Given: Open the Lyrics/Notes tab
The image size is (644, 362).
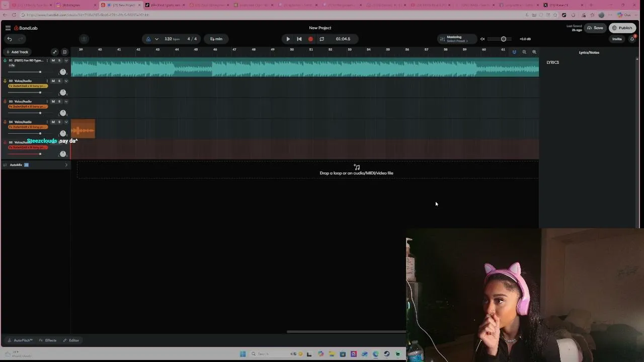Looking at the screenshot, I should [x=589, y=52].
